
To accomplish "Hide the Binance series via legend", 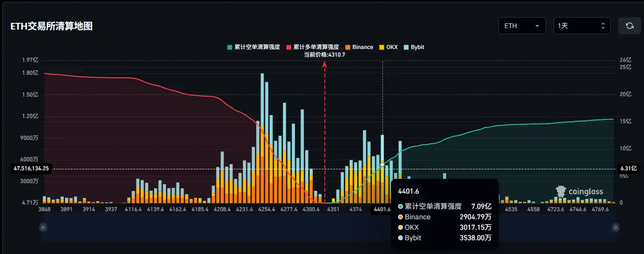I will (x=359, y=47).
